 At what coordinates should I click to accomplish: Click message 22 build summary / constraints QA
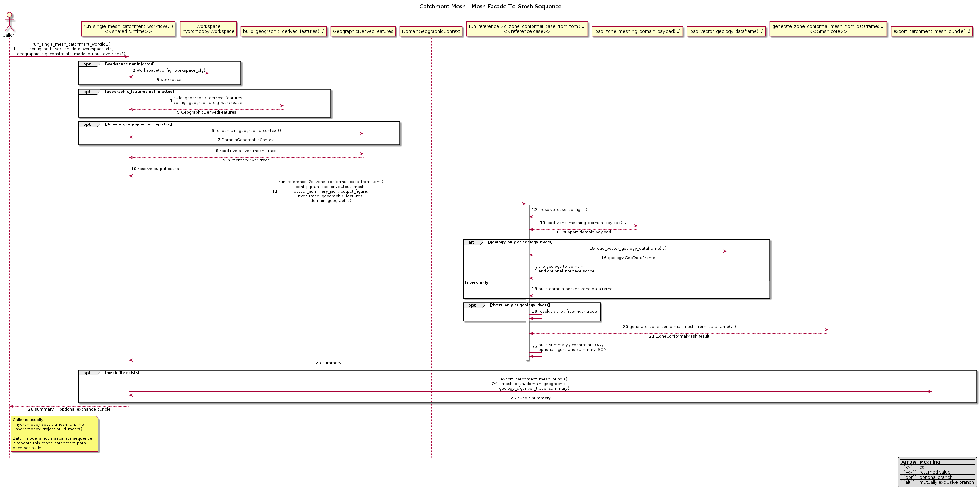[x=569, y=348]
